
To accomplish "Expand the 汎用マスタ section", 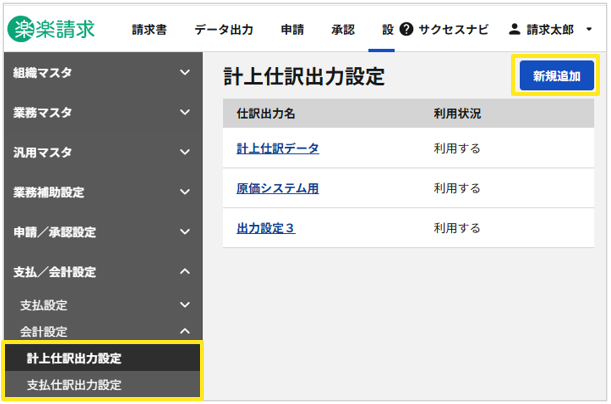I will tap(101, 153).
